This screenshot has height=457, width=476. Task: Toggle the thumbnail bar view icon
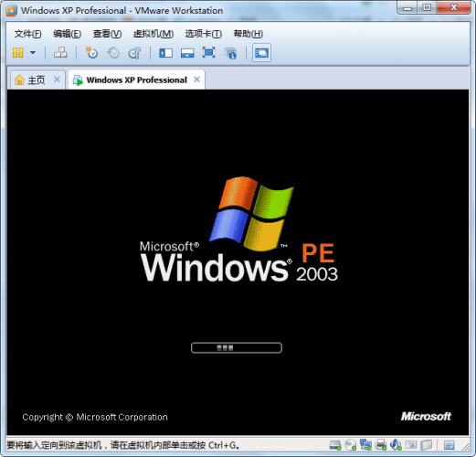pyautogui.click(x=187, y=53)
